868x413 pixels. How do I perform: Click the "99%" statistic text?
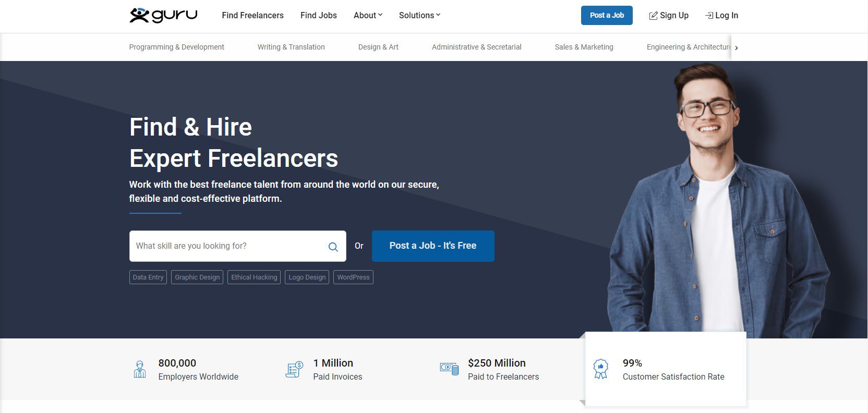click(632, 363)
